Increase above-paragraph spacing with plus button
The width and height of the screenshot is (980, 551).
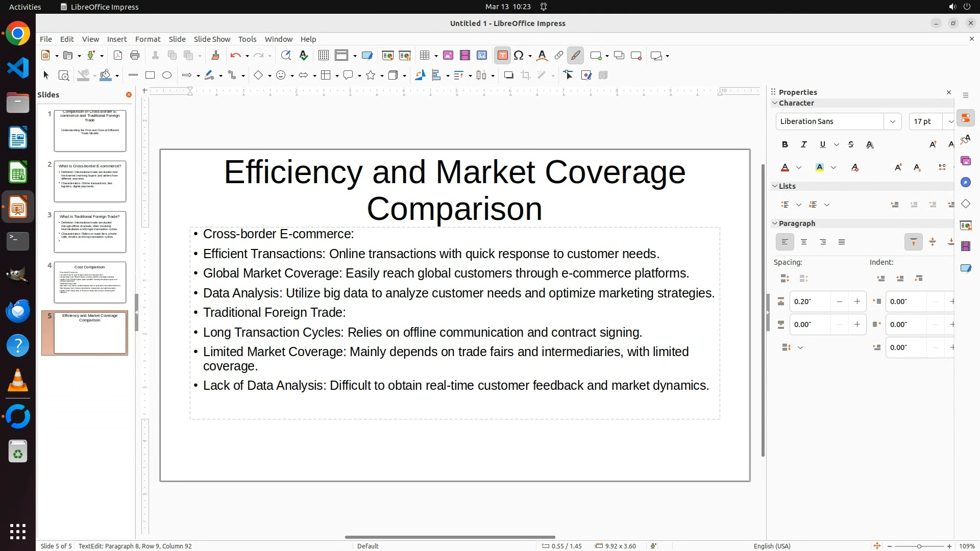tap(857, 302)
